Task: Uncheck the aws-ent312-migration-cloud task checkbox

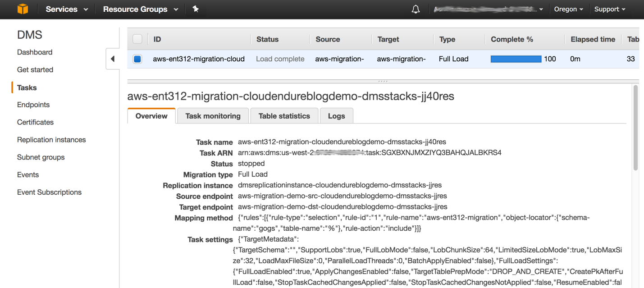Action: pyautogui.click(x=137, y=59)
